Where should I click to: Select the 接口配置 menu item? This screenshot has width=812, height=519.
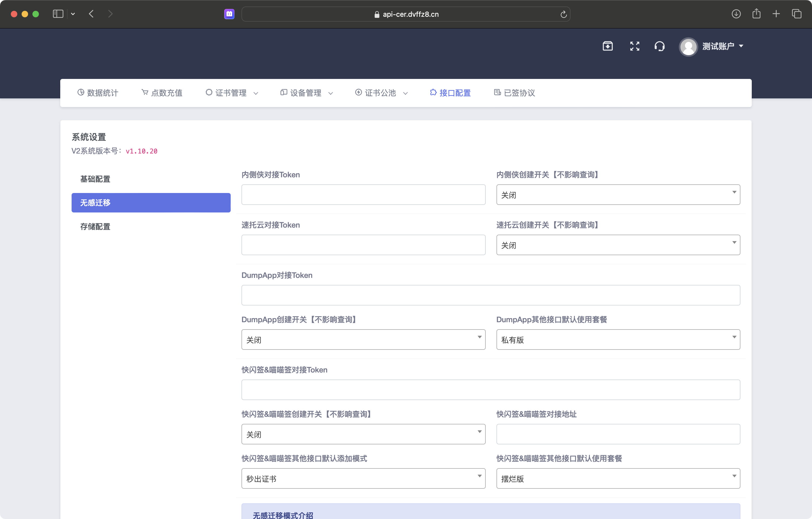pos(451,93)
